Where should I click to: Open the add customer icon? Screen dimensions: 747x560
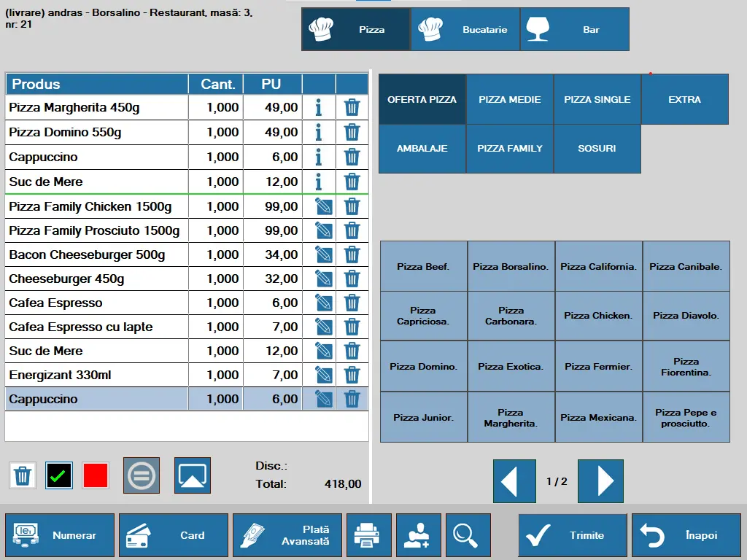point(418,535)
